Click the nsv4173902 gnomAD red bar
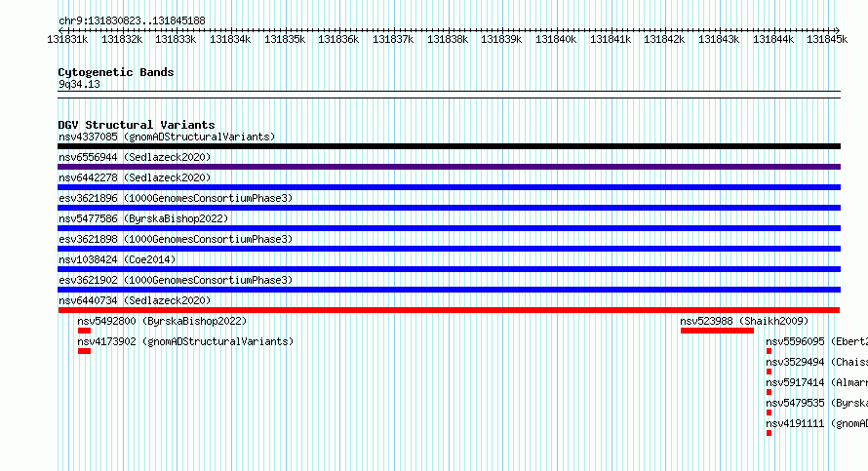The height and width of the screenshot is (471, 868). (84, 351)
